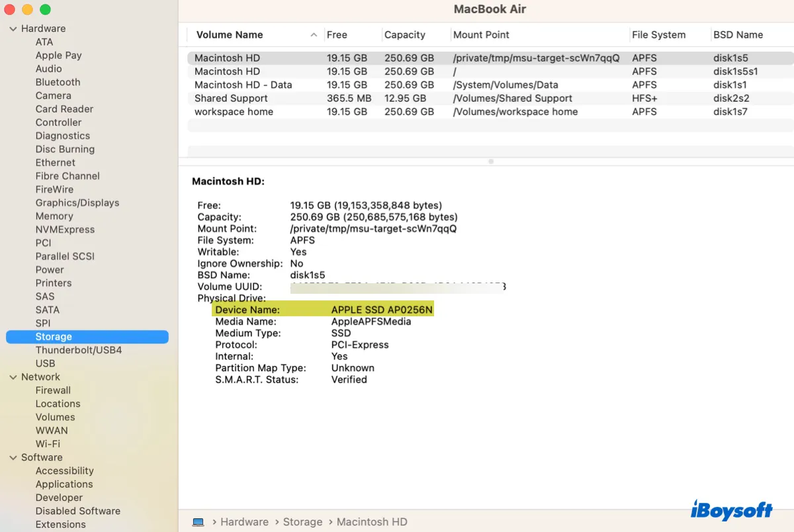The width and height of the screenshot is (794, 532).
Task: Collapse the Hardware section in sidebar
Action: (13, 28)
